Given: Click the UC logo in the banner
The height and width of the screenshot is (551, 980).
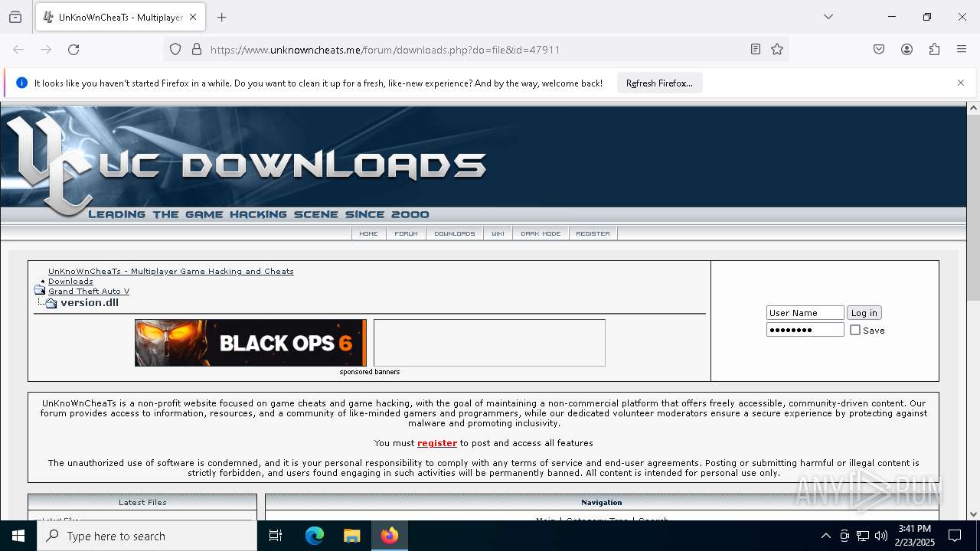Looking at the screenshot, I should [x=48, y=165].
